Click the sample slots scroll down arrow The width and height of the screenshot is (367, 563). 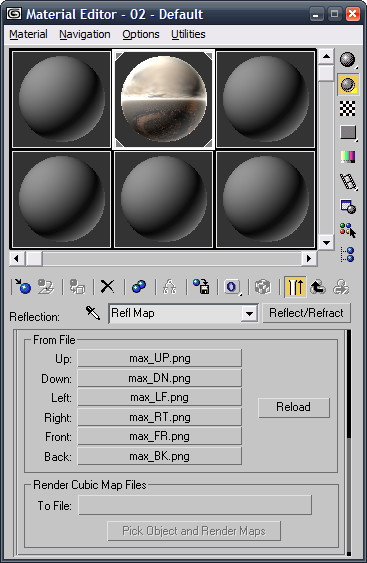326,243
